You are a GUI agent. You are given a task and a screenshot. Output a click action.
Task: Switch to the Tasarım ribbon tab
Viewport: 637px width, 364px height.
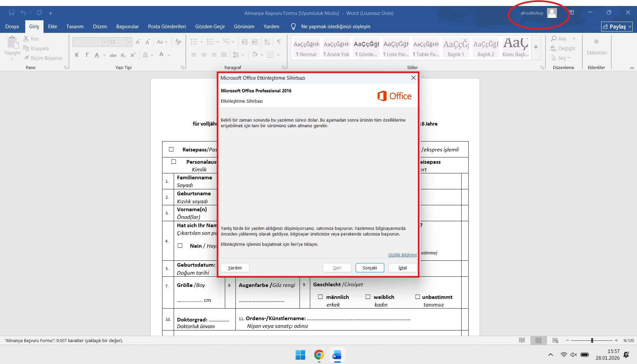point(75,27)
